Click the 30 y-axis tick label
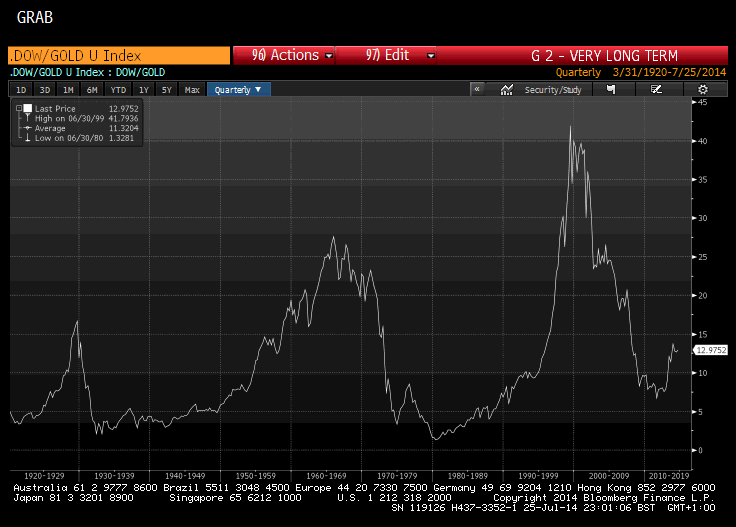The image size is (736, 527). (x=702, y=218)
